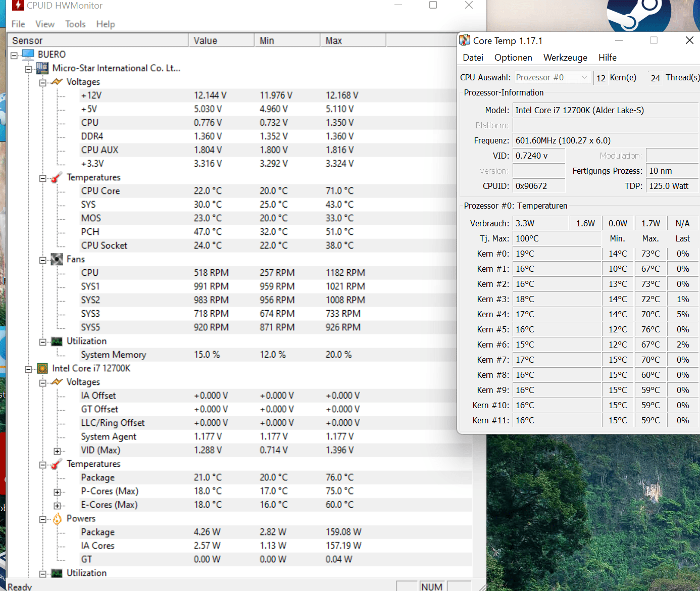Click the Fertigungs-Prozess 10 nm field
The width and height of the screenshot is (700, 591).
pos(673,171)
